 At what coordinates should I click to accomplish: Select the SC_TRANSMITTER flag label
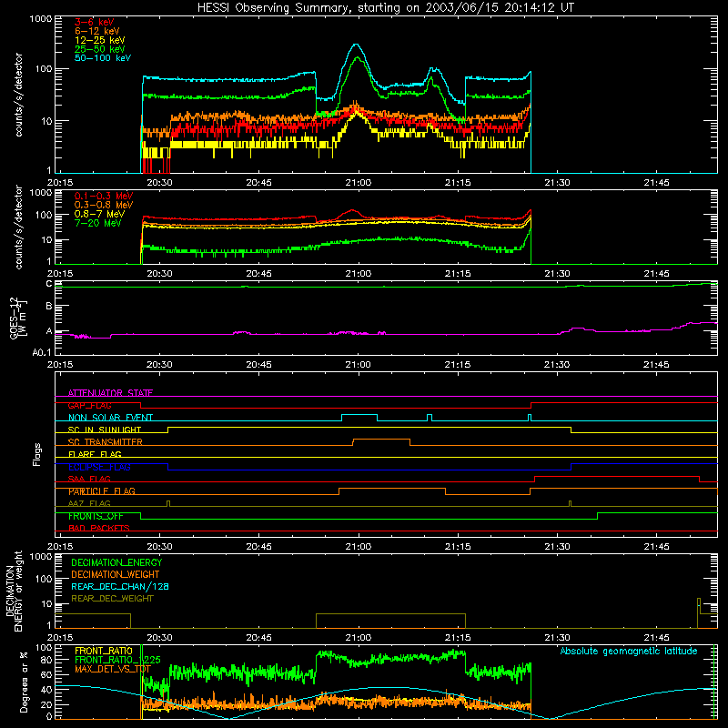pyautogui.click(x=105, y=442)
